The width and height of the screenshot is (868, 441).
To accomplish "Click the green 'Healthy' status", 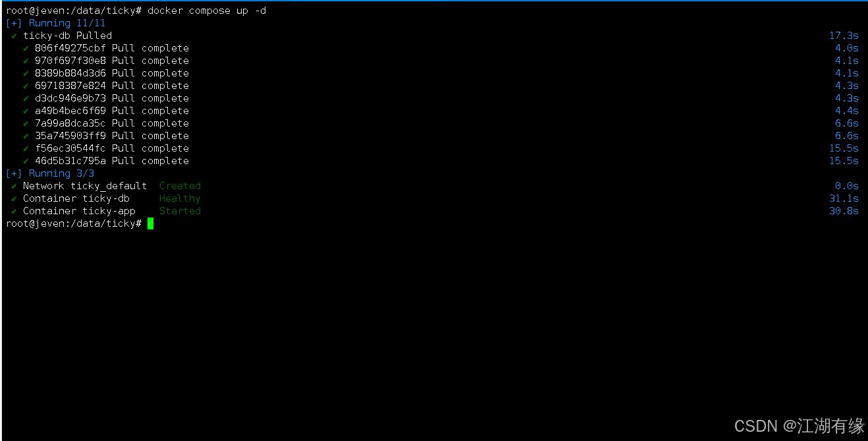I will [x=180, y=198].
